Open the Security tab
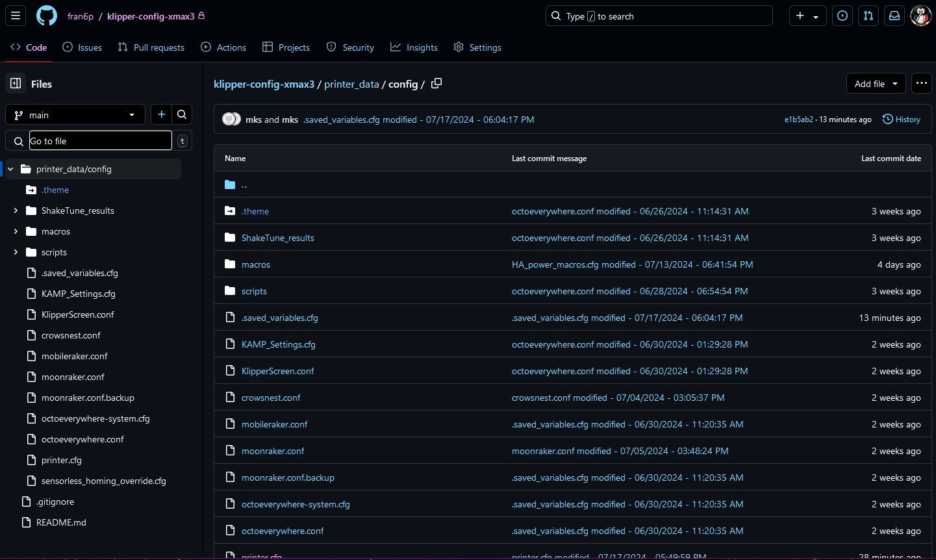 point(350,47)
